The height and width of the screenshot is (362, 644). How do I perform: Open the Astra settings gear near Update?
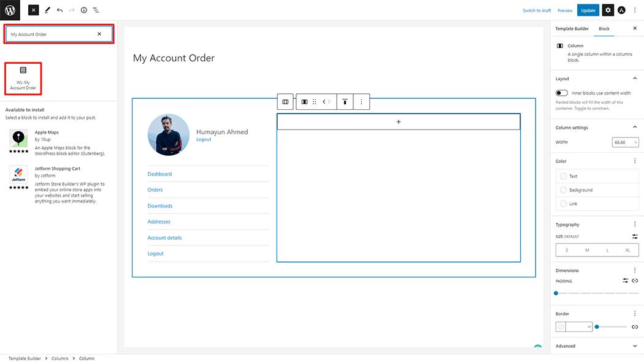click(x=607, y=10)
